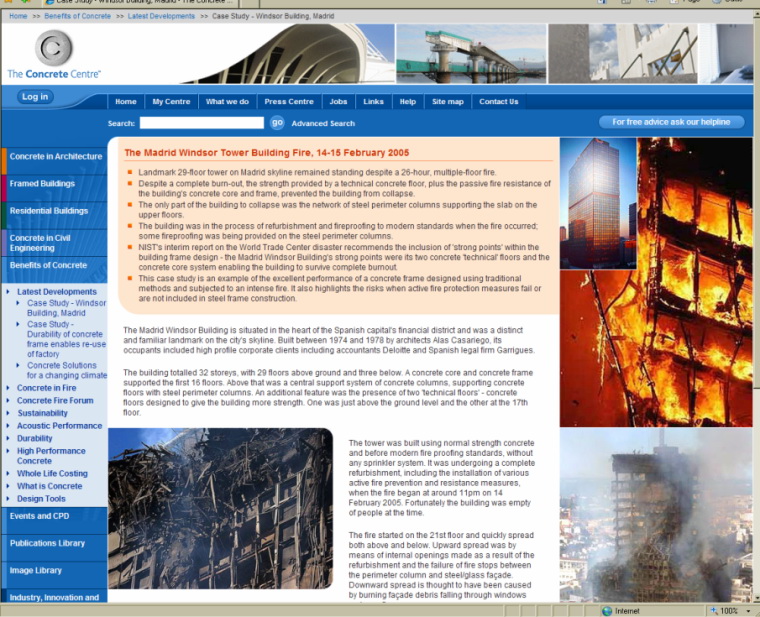Open Durability sidebar link
760x617 pixels.
click(x=34, y=438)
